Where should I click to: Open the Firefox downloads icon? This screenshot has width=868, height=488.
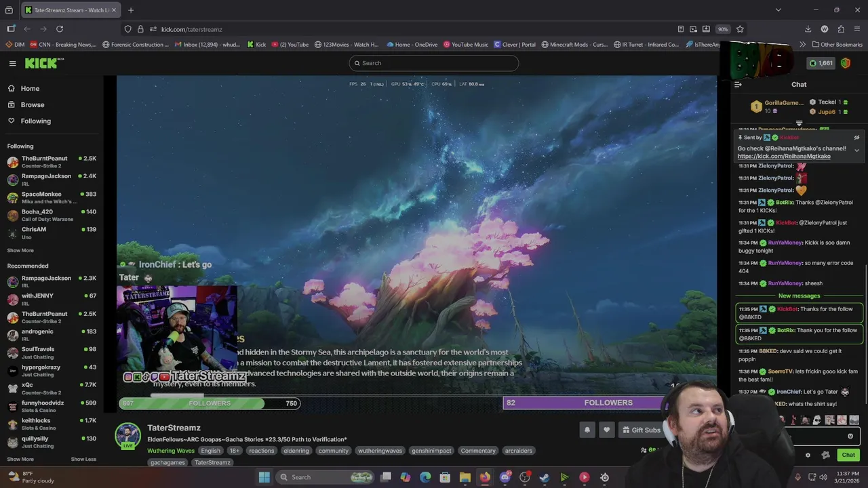coord(808,29)
